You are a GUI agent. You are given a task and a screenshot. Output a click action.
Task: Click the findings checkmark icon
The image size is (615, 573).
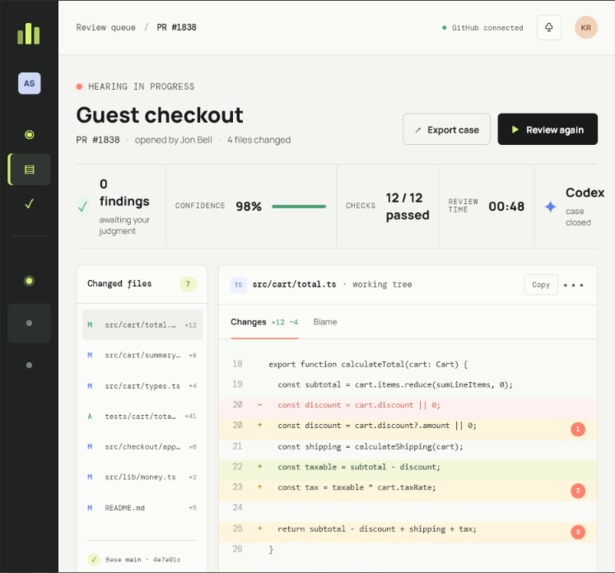pyautogui.click(x=83, y=207)
